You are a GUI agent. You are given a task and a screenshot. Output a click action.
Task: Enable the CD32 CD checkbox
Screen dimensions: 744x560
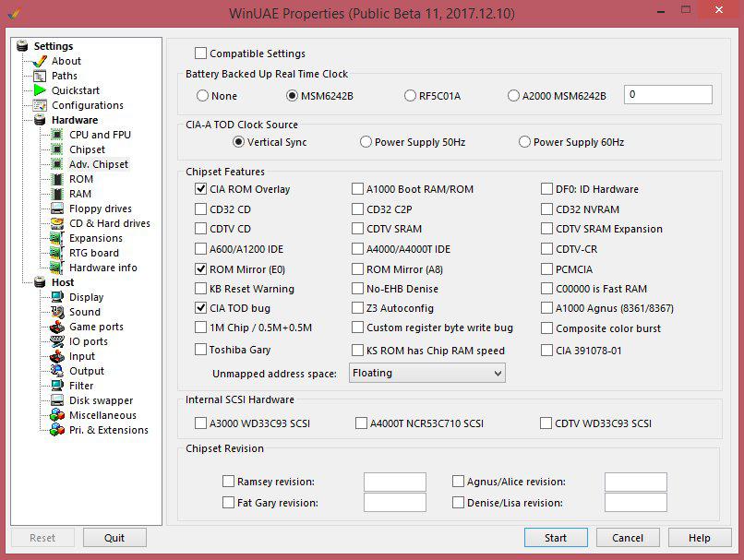click(x=200, y=209)
